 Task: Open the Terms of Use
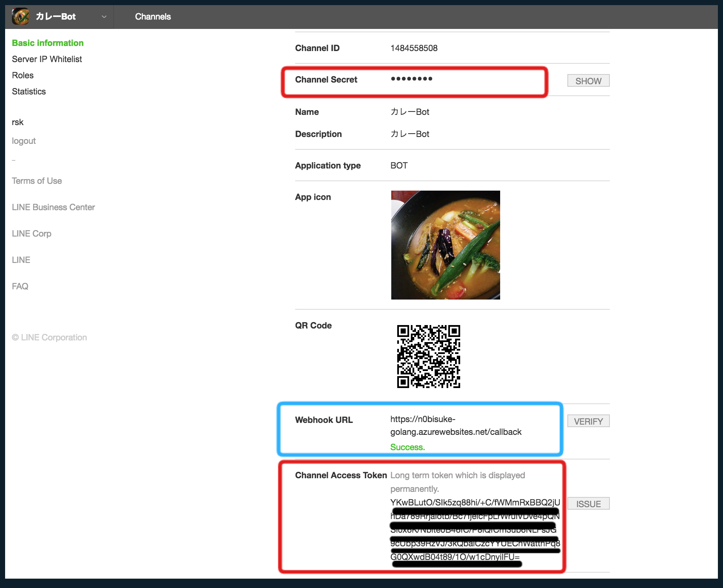pos(37,180)
